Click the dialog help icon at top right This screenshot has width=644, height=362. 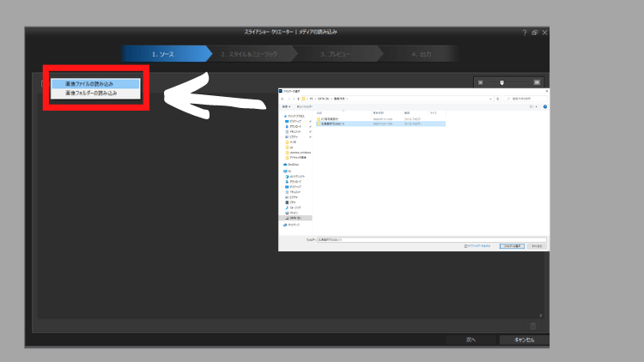(x=544, y=106)
